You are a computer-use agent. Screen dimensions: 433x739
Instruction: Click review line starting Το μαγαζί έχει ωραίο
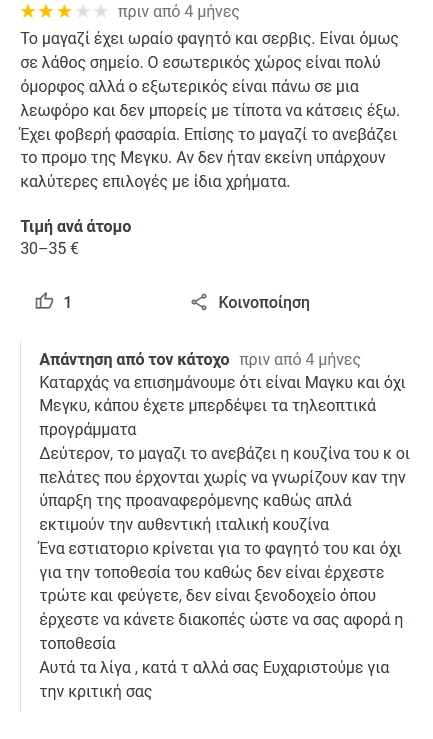pos(210,39)
